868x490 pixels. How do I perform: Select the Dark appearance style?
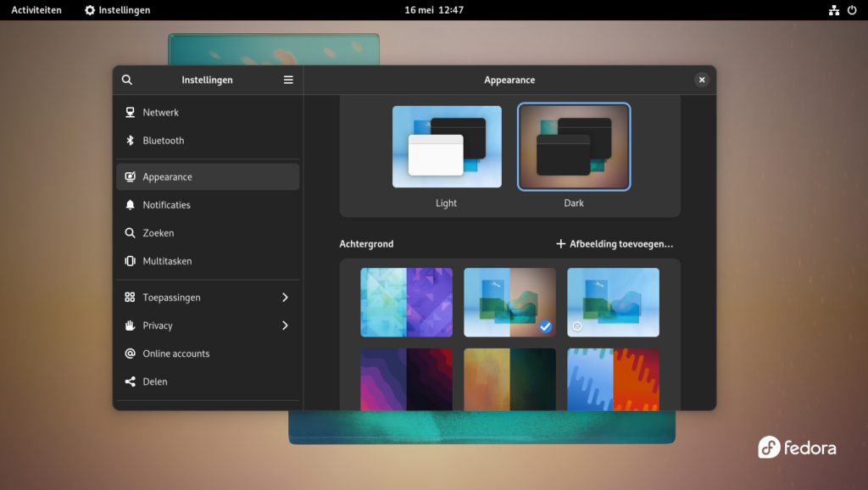point(574,146)
